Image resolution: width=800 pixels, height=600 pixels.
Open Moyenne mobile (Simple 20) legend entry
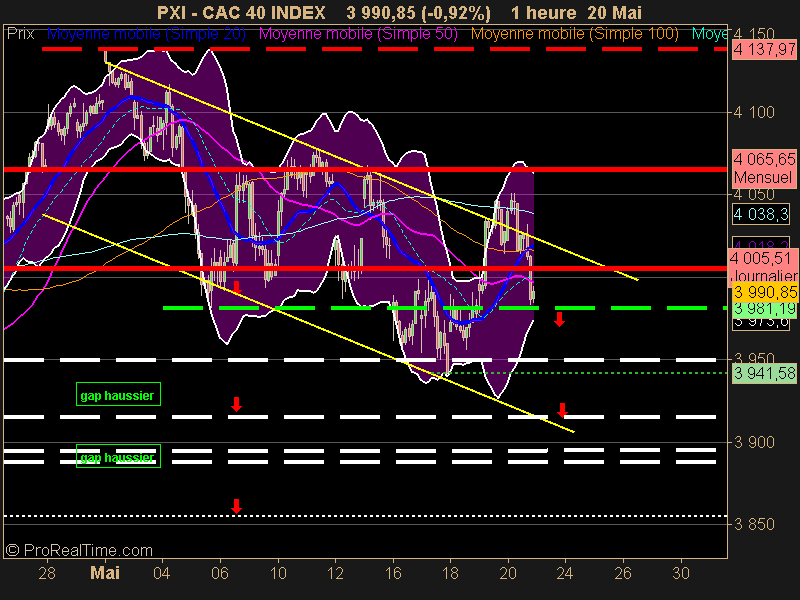coord(146,34)
